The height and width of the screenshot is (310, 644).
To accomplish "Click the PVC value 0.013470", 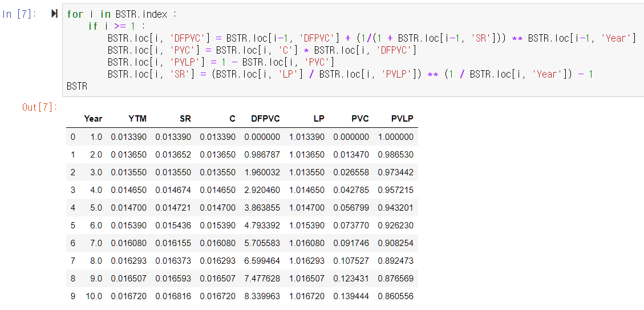I will [x=351, y=155].
